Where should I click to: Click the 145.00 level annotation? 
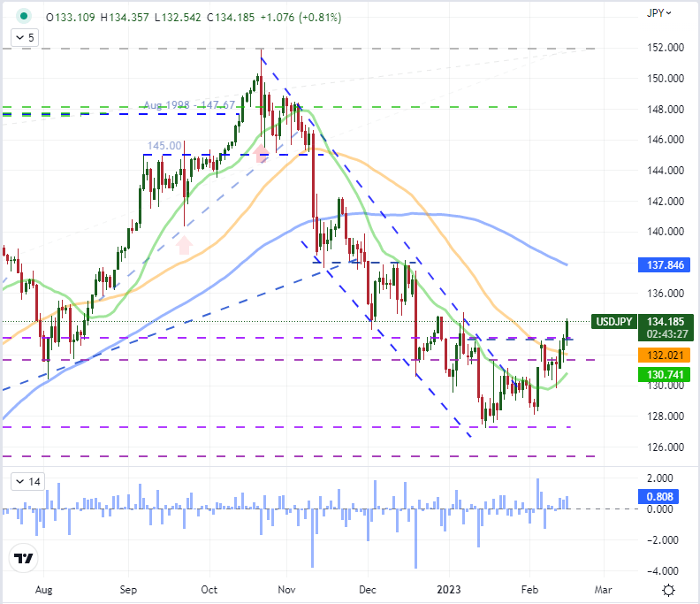[x=164, y=146]
